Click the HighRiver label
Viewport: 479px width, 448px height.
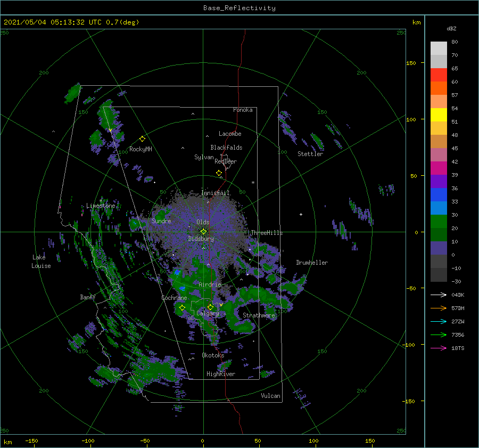[221, 374]
